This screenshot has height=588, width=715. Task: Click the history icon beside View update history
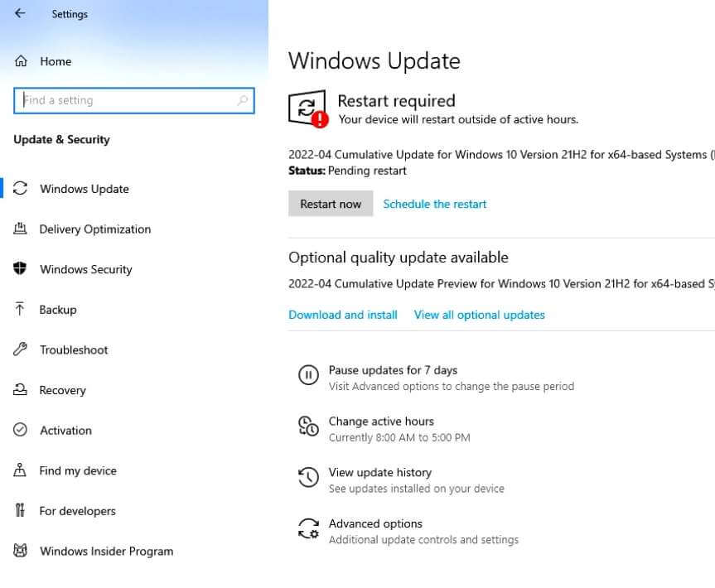point(307,478)
